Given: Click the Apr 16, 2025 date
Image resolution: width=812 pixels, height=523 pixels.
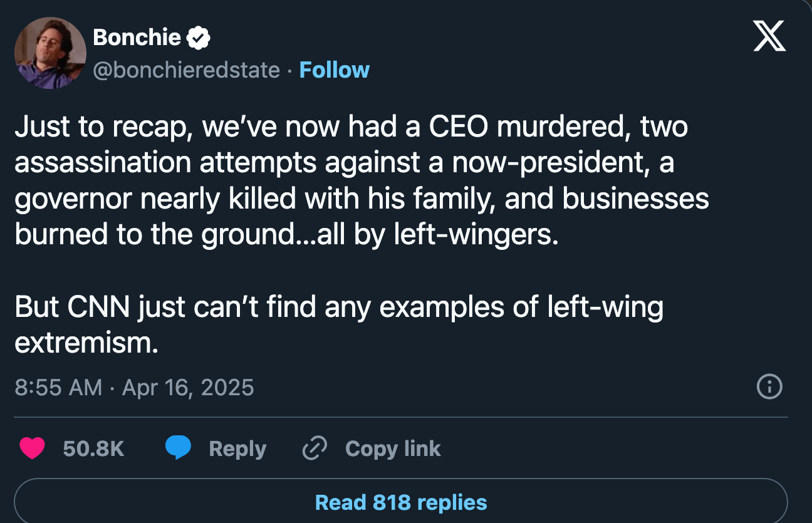Looking at the screenshot, I should tap(188, 387).
